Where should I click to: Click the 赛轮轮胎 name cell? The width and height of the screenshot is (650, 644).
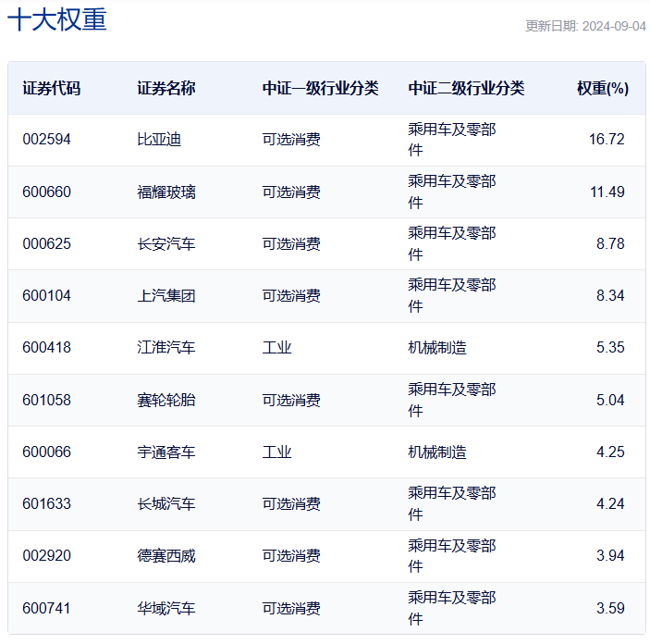coord(166,401)
